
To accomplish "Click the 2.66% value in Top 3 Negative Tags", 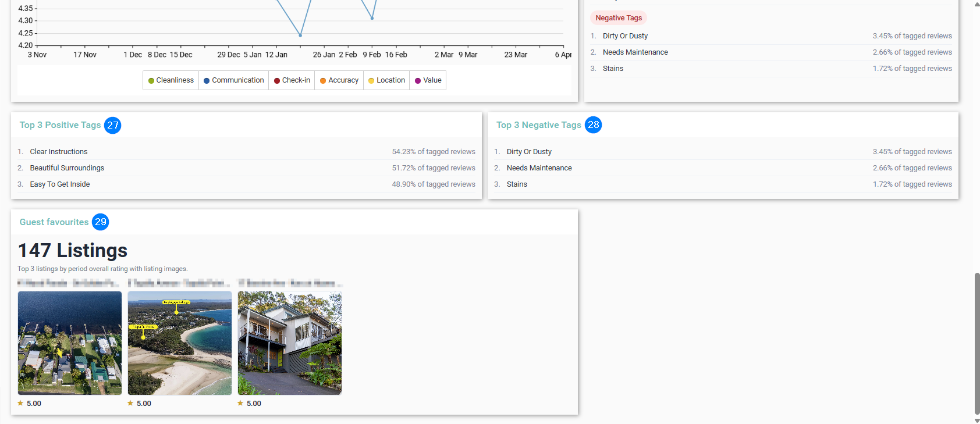I will 912,168.
